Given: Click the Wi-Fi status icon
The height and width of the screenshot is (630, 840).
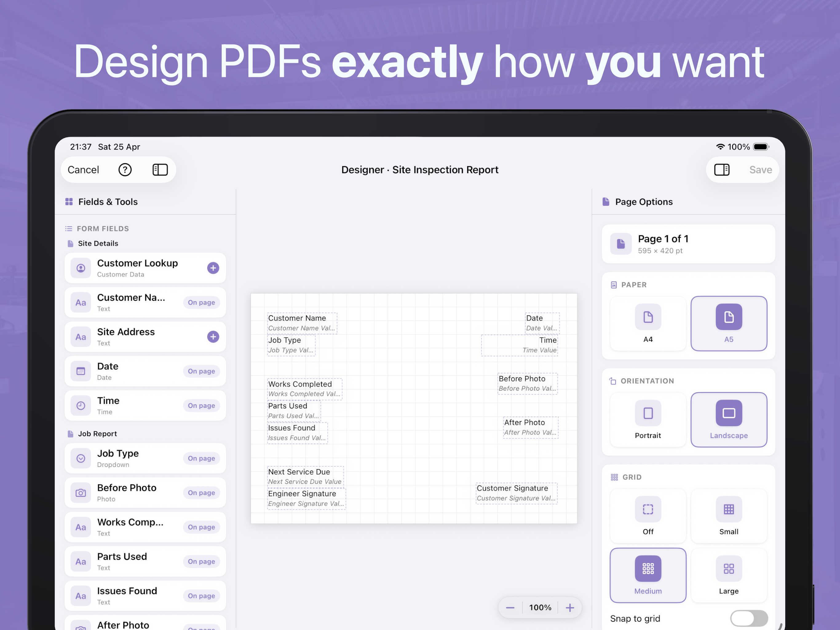Looking at the screenshot, I should pos(720,147).
